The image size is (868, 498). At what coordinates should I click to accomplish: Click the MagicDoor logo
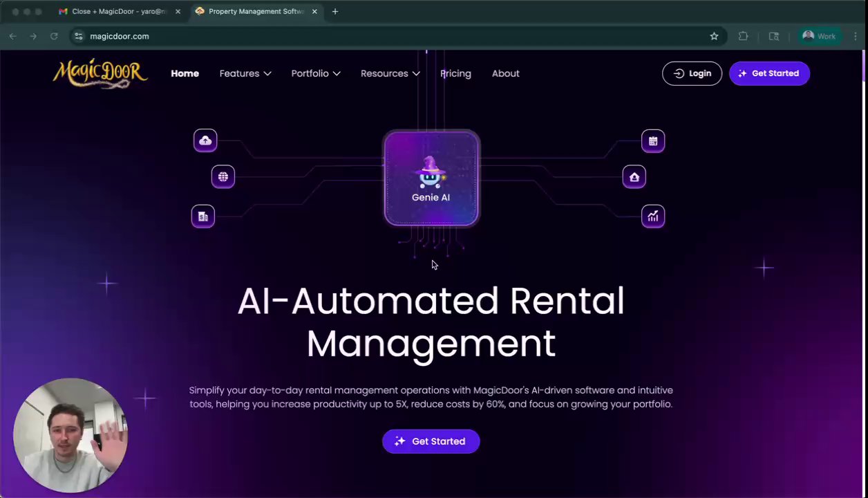click(100, 73)
